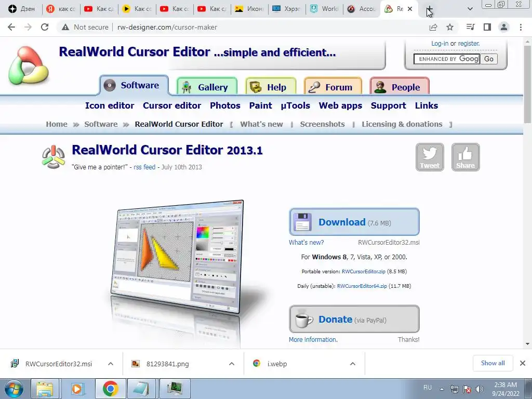Go forward in browser history
This screenshot has width=532, height=399.
[x=28, y=27]
